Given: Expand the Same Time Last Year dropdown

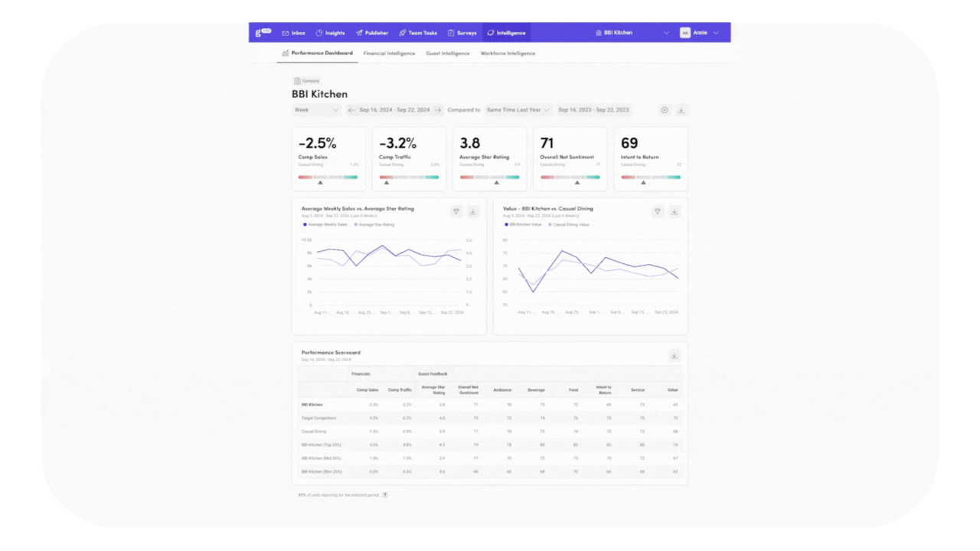Looking at the screenshot, I should pyautogui.click(x=518, y=110).
